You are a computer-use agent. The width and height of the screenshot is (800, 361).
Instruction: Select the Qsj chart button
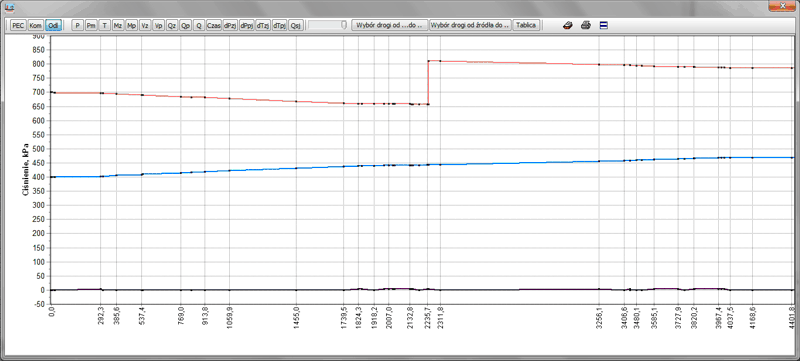point(295,25)
